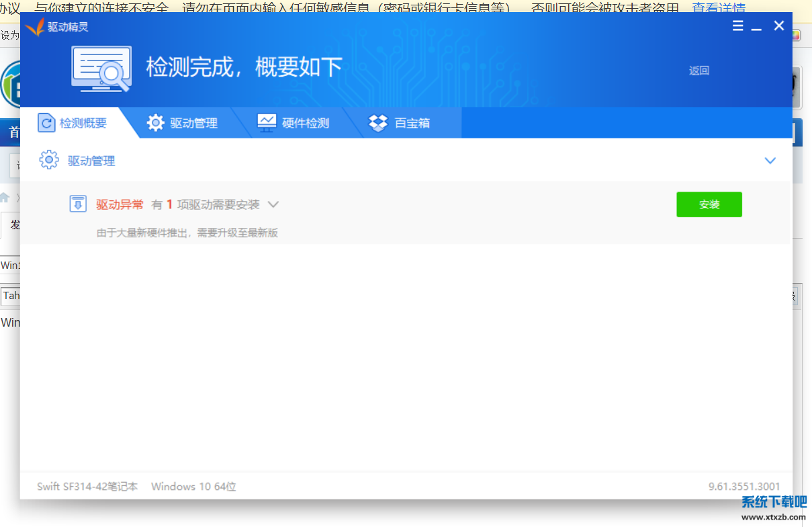Open the hamburger menu in title bar
The width and height of the screenshot is (812, 527).
click(737, 26)
